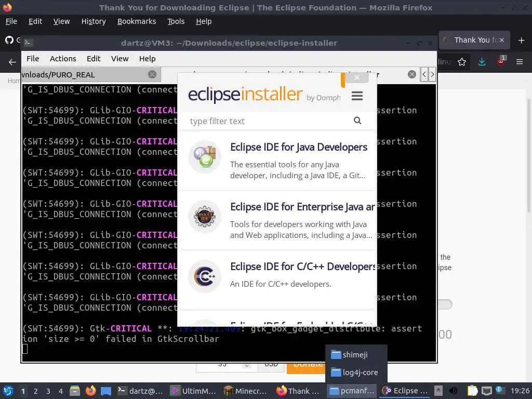Click the Firefox page vertical scrollbar
The height and width of the screenshot is (399, 532).
529,156
